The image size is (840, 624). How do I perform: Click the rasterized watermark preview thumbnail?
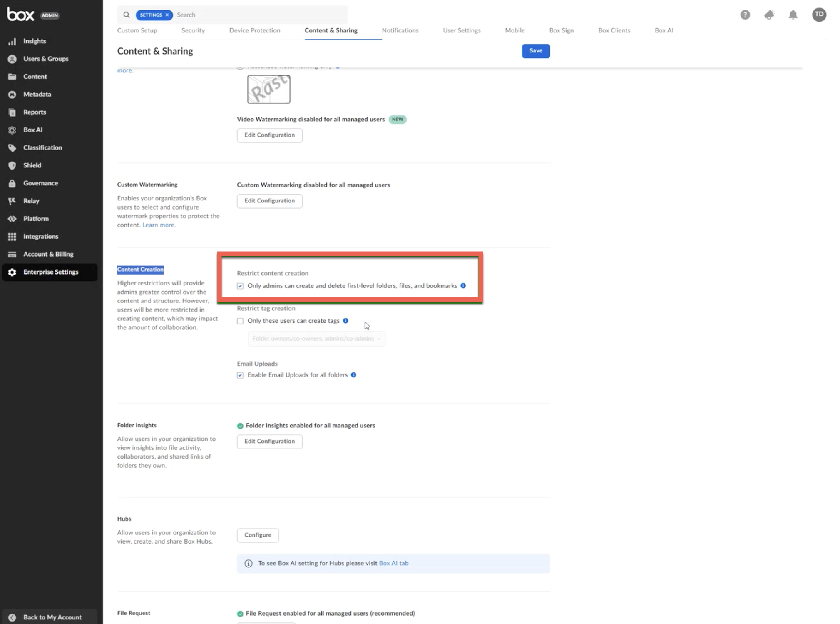point(268,89)
